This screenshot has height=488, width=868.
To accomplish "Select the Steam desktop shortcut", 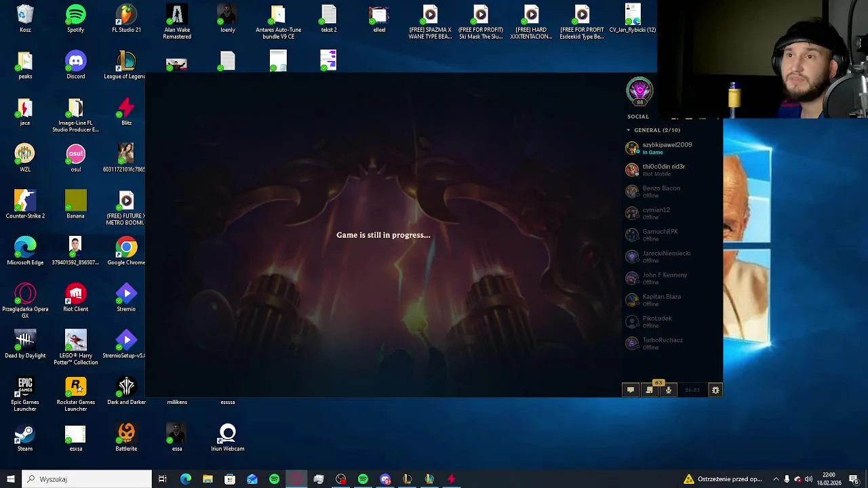I will 25,437.
